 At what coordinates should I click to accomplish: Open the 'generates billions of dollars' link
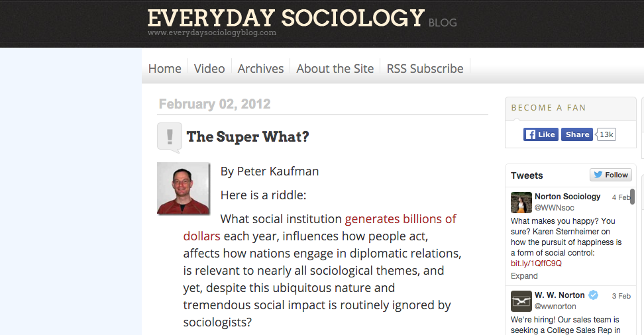400,219
